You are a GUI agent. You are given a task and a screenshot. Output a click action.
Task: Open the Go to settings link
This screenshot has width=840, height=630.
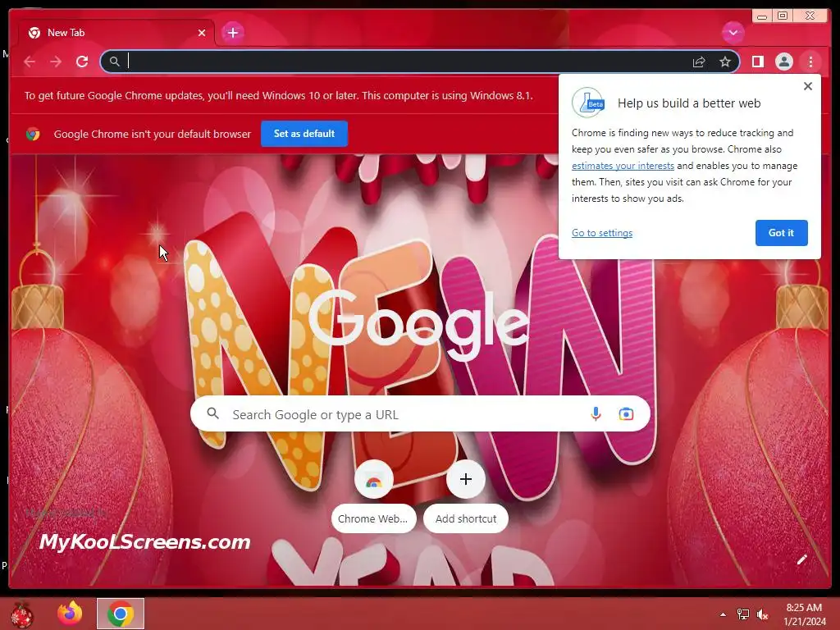tap(602, 232)
